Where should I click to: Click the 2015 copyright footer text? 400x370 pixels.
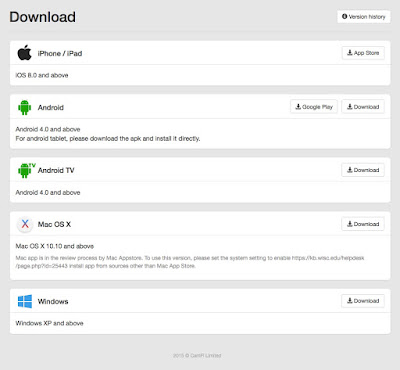tap(197, 356)
